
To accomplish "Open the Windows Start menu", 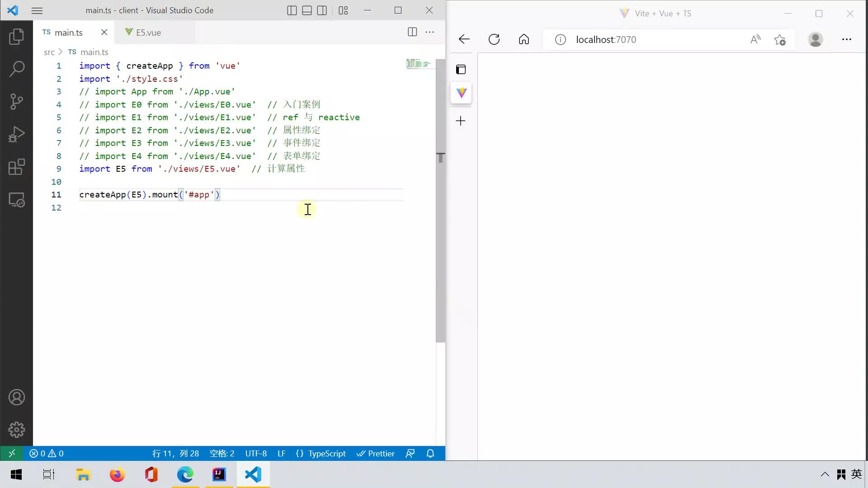I will click(x=16, y=474).
